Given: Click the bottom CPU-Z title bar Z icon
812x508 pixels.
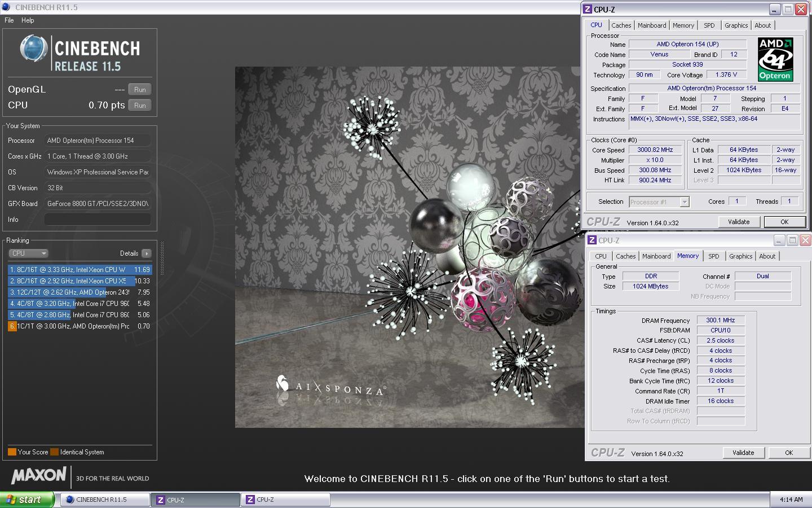Looking at the screenshot, I should 592,240.
